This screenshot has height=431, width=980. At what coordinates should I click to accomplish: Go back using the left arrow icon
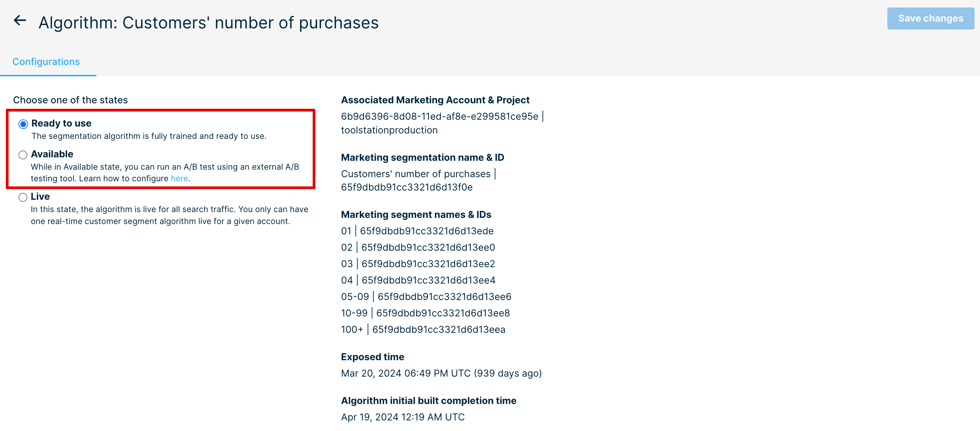point(20,21)
